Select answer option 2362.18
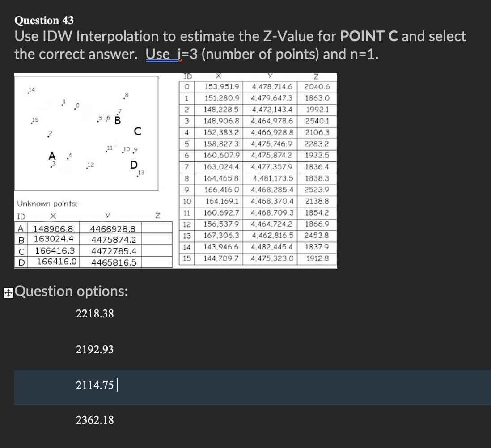This screenshot has height=448, width=491. 94,420
